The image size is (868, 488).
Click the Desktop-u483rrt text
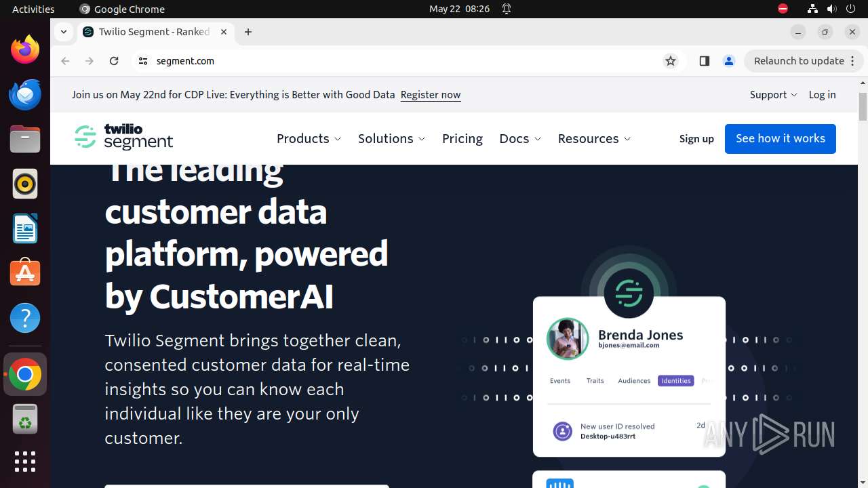pyautogui.click(x=608, y=436)
